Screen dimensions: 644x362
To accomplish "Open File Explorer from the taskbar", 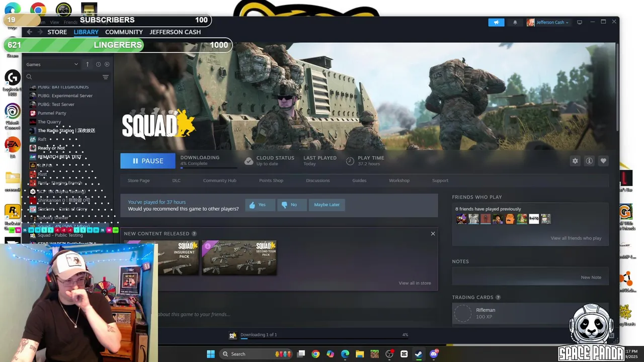I will [360, 354].
